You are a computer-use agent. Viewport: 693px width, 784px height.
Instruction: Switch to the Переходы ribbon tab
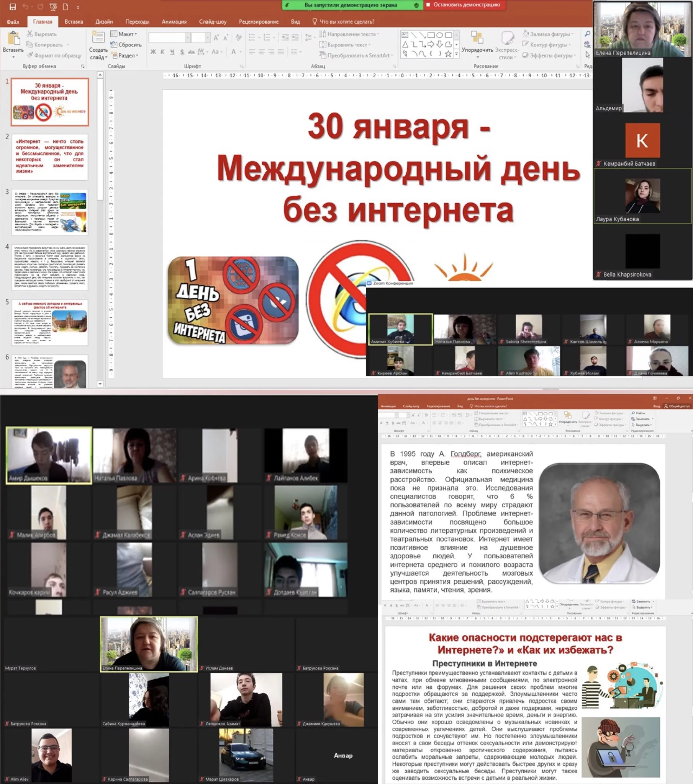click(137, 21)
